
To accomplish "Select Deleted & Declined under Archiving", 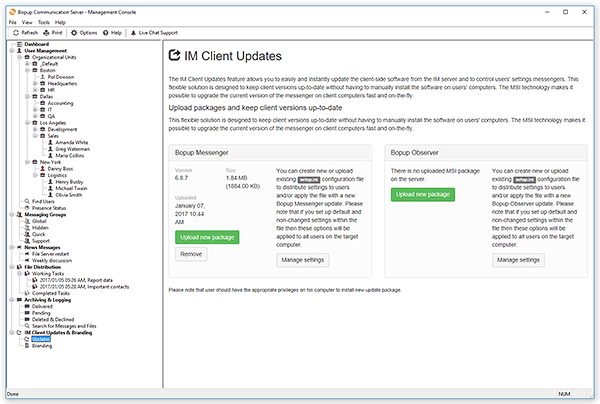I will (53, 319).
